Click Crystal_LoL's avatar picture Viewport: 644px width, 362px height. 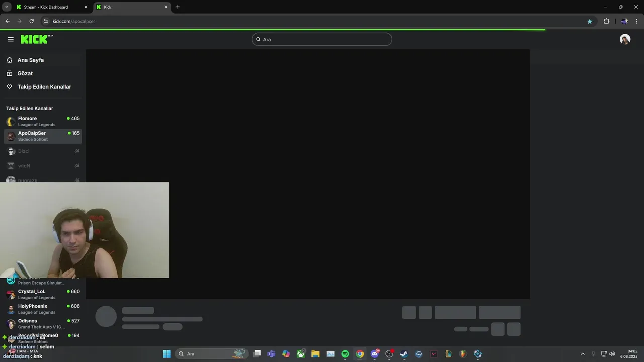point(11,295)
